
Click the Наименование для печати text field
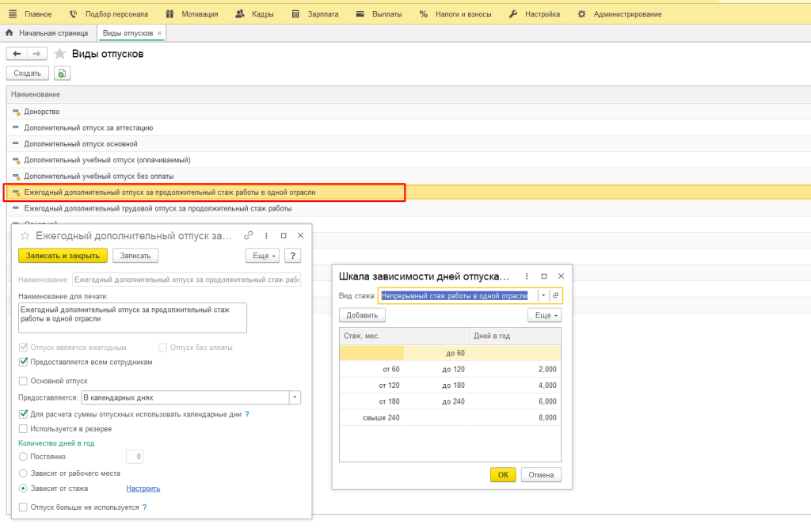tap(132, 317)
